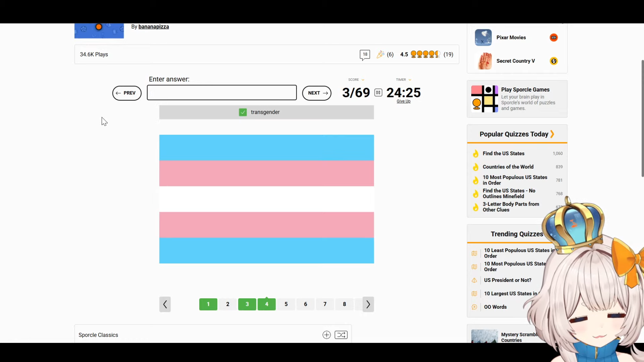Viewport: 644px width, 362px height.
Task: Jump to question 7
Action: tap(325, 304)
